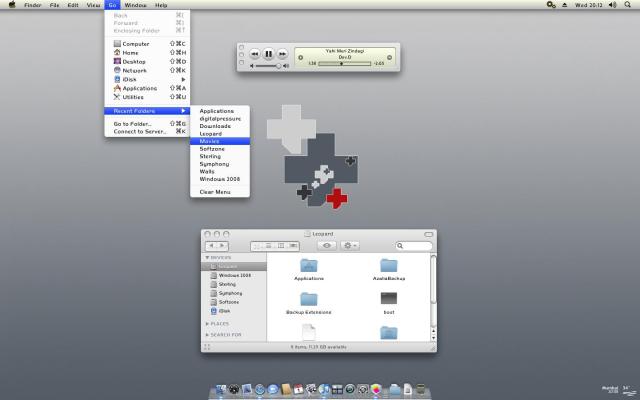The width and height of the screenshot is (640, 400).
Task: Switch Finder to Cover Flow view
Action: pos(293,246)
